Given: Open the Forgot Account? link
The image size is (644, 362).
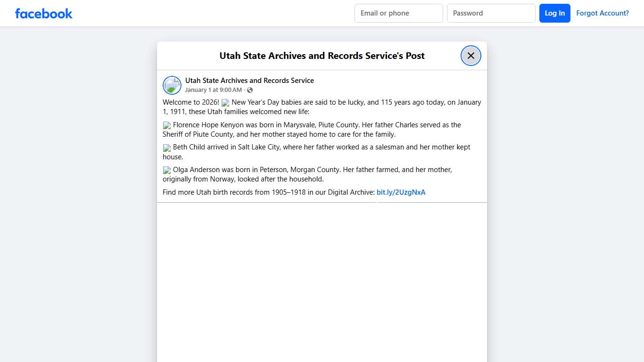Looking at the screenshot, I should tap(602, 13).
